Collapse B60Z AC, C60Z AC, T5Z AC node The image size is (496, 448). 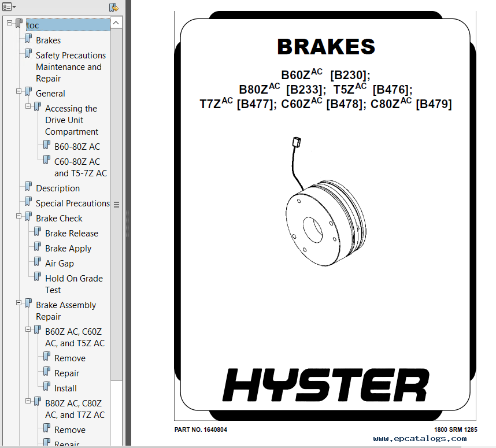click(x=28, y=329)
